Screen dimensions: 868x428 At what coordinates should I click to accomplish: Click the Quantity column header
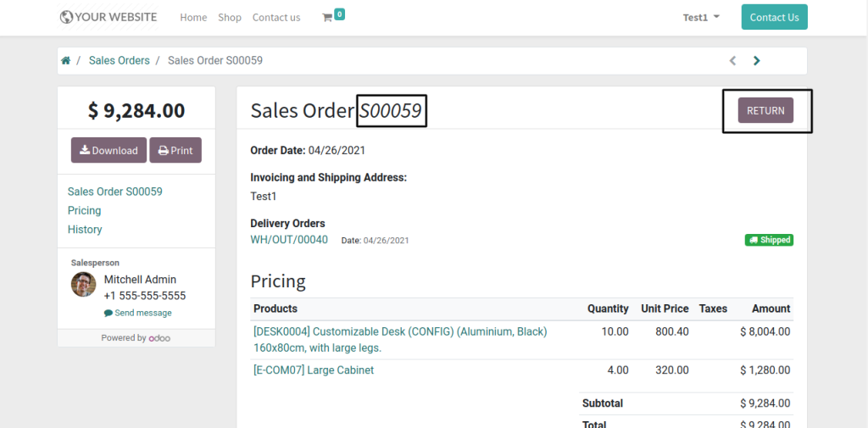608,308
